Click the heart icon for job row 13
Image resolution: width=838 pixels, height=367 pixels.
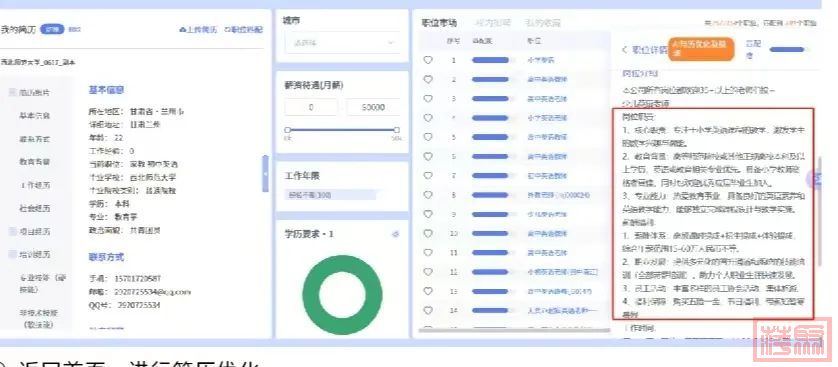pos(428,291)
